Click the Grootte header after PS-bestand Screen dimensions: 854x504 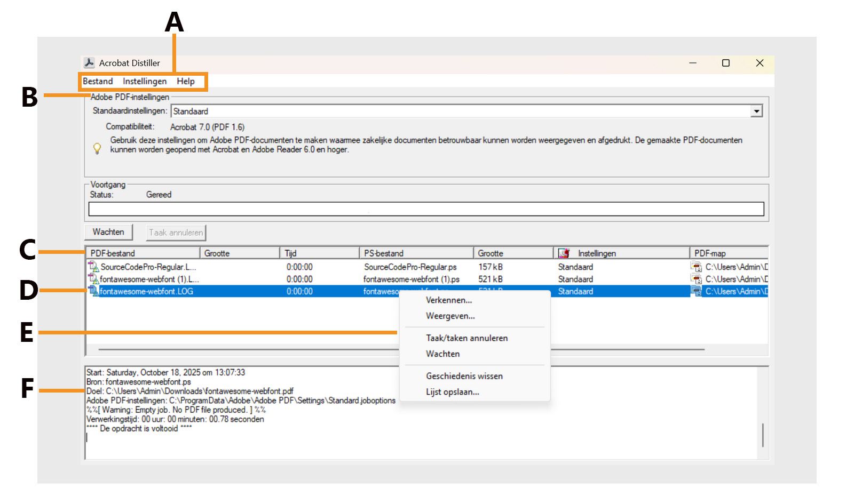513,253
